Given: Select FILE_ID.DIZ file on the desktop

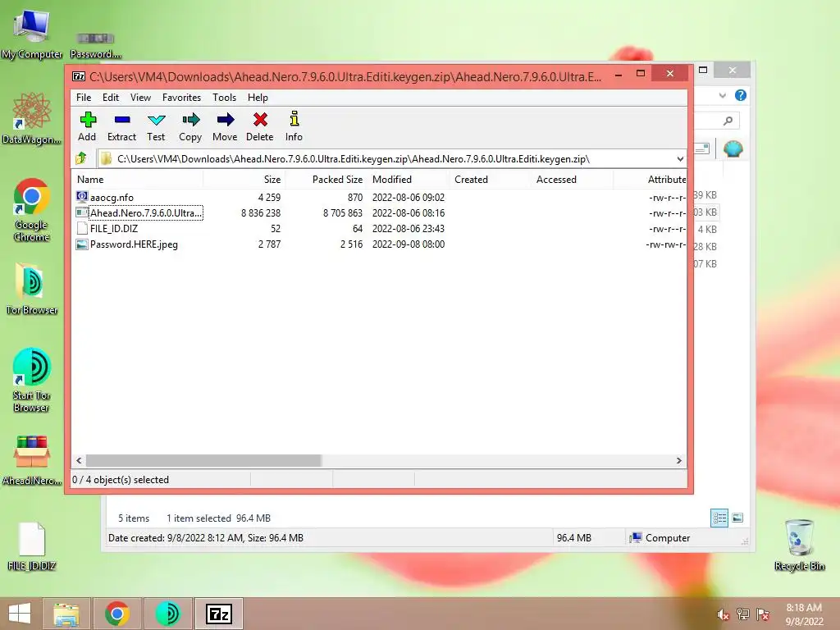Looking at the screenshot, I should pyautogui.click(x=32, y=546).
